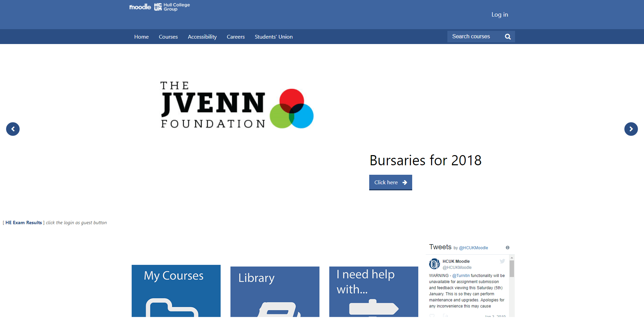644x318 pixels.
Task: Click the tweets feed scrollbar thumb
Action: [512, 269]
